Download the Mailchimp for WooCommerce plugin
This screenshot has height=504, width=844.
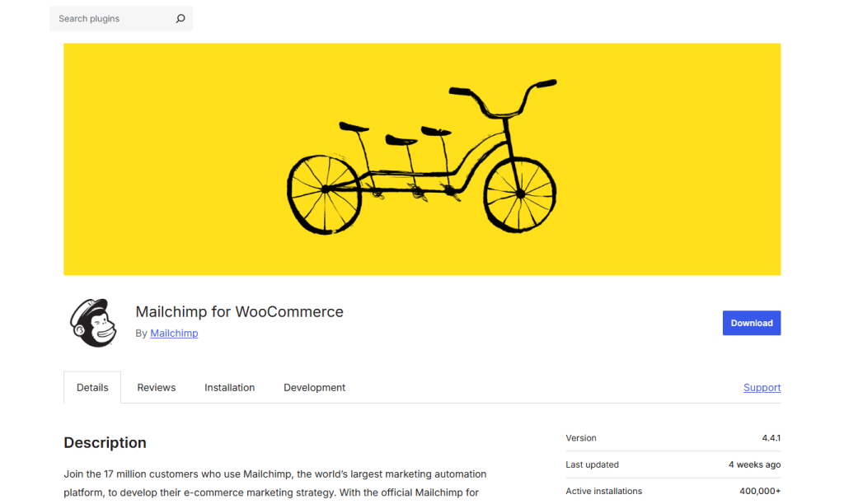click(752, 323)
